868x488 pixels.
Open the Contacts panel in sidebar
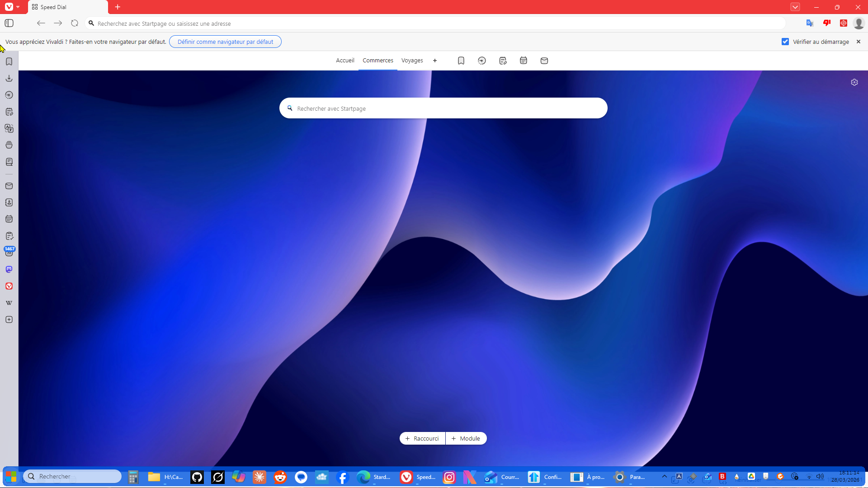(x=9, y=202)
